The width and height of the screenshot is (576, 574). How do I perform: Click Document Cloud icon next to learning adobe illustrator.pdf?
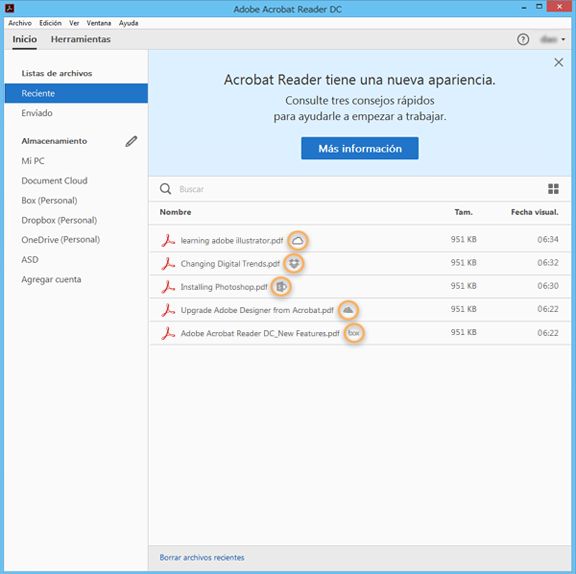(x=298, y=241)
